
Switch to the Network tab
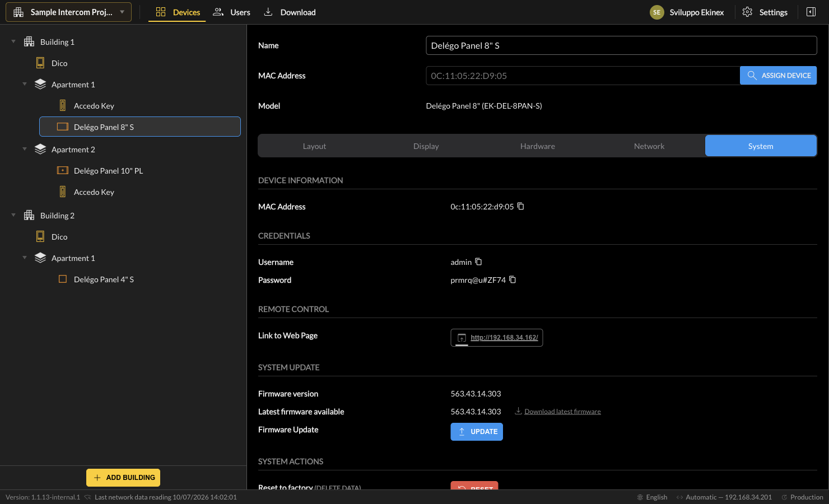click(x=649, y=146)
